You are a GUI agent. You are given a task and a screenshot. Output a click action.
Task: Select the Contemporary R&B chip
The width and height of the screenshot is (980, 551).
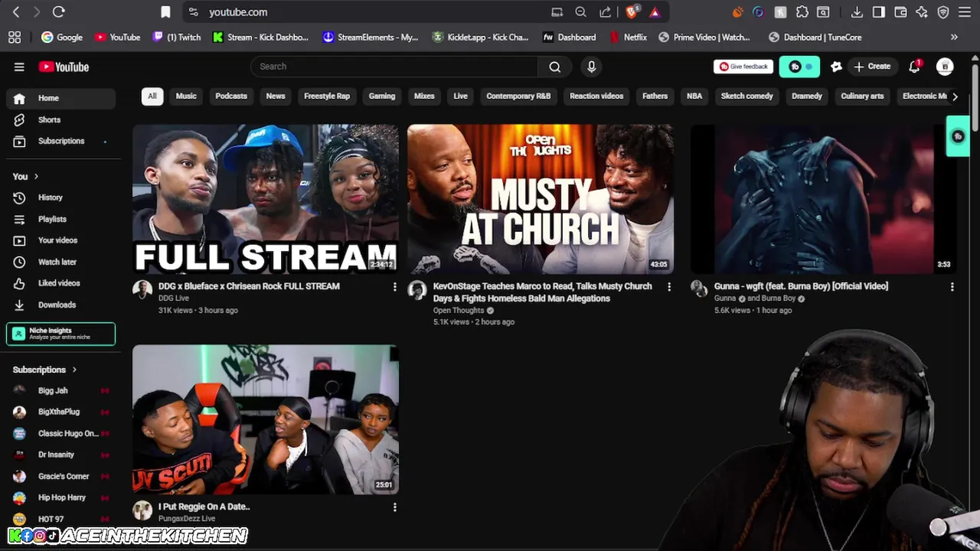(x=518, y=96)
